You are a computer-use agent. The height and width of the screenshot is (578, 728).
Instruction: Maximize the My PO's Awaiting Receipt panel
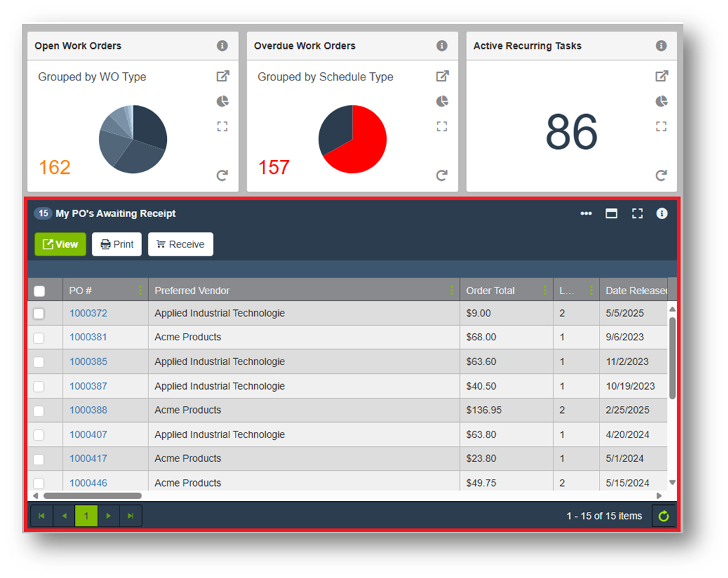[611, 214]
